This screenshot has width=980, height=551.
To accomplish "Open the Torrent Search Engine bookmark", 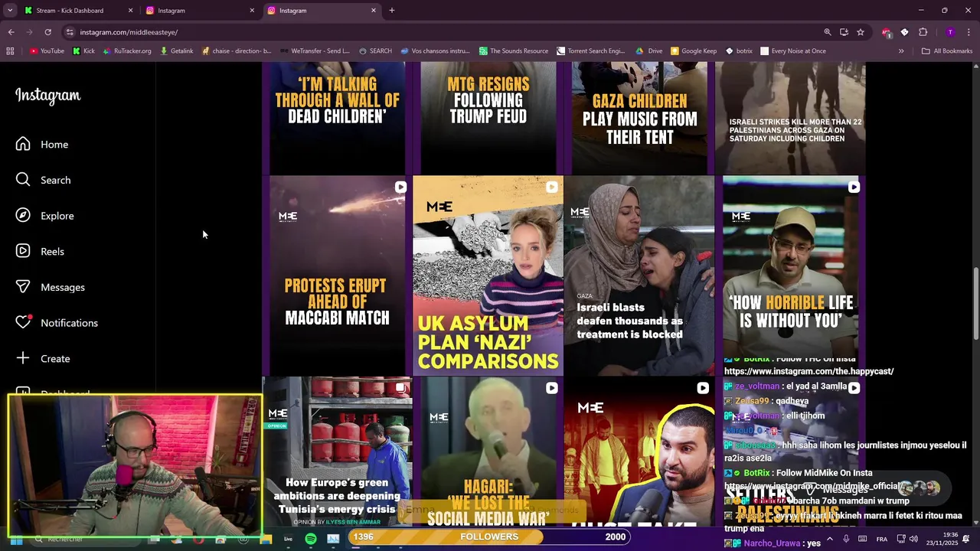I will [590, 51].
